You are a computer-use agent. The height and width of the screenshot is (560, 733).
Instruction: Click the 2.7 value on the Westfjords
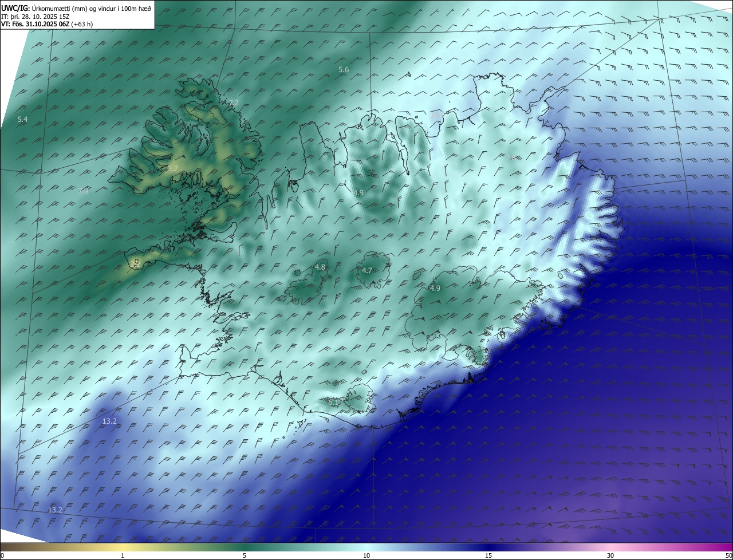173,169
